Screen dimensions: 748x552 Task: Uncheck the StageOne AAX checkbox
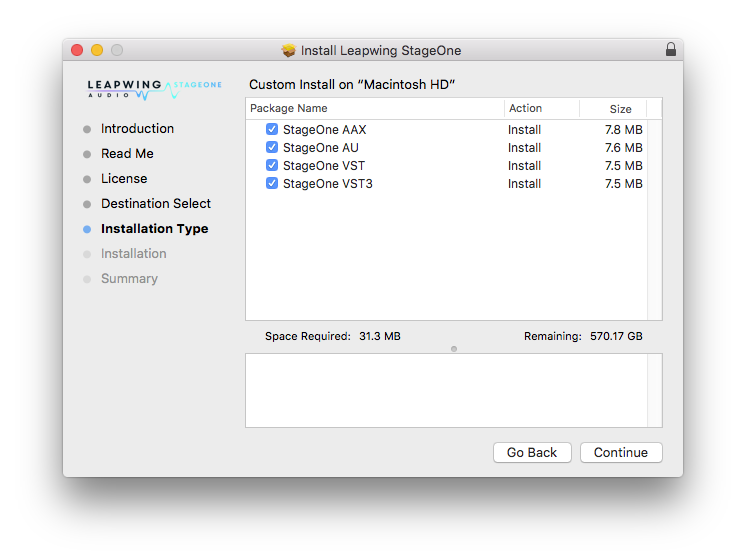pyautogui.click(x=272, y=129)
